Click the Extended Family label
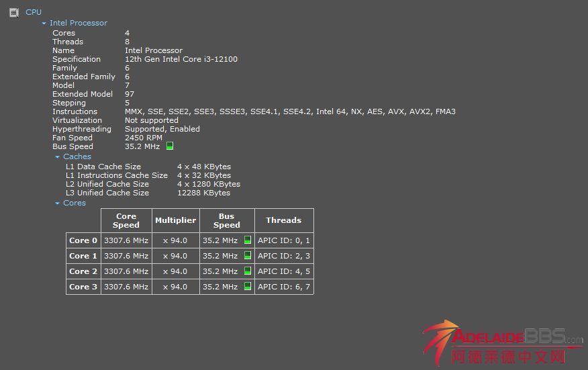Screen dimensions: 588x370 84,77
